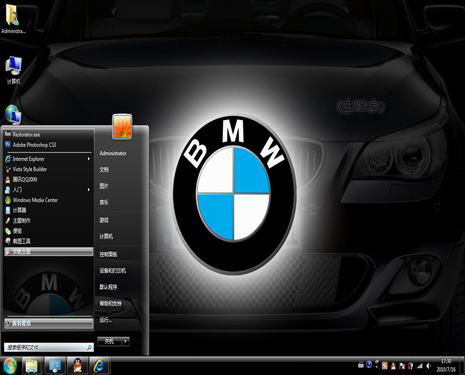Expand Internet Explorer jump list arrow
This screenshot has height=375, width=465.
(x=89, y=159)
